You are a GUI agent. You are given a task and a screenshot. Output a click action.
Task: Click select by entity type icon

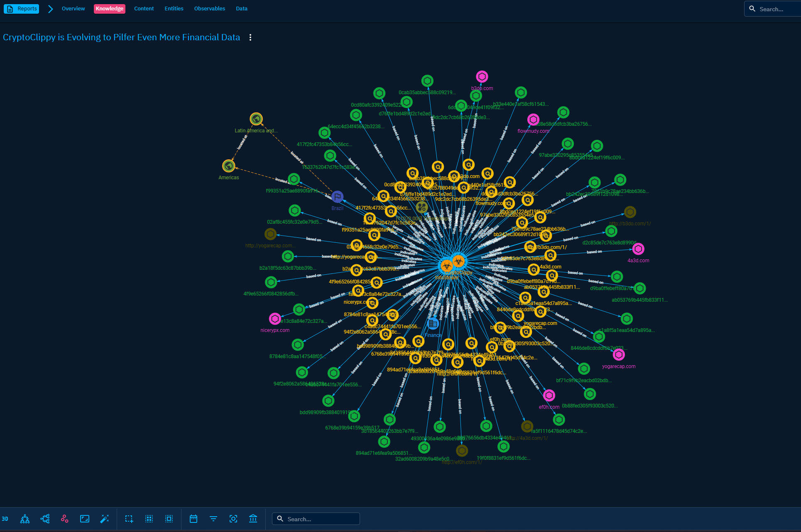click(149, 519)
